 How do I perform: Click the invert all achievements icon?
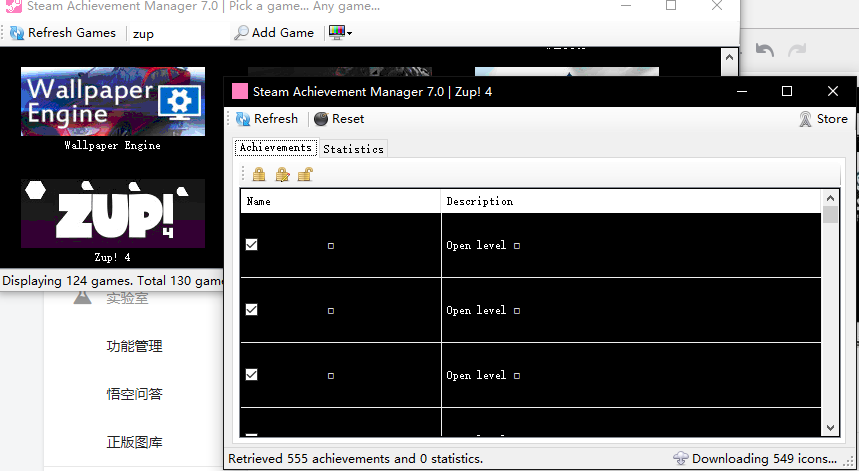tap(282, 175)
